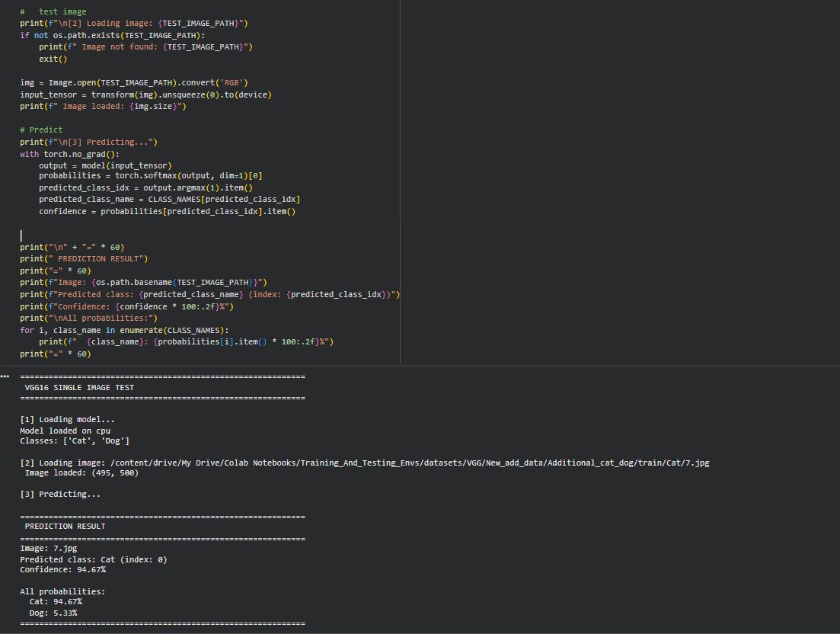Click the '[3] Predicting...' output line
The height and width of the screenshot is (634, 840).
point(60,494)
